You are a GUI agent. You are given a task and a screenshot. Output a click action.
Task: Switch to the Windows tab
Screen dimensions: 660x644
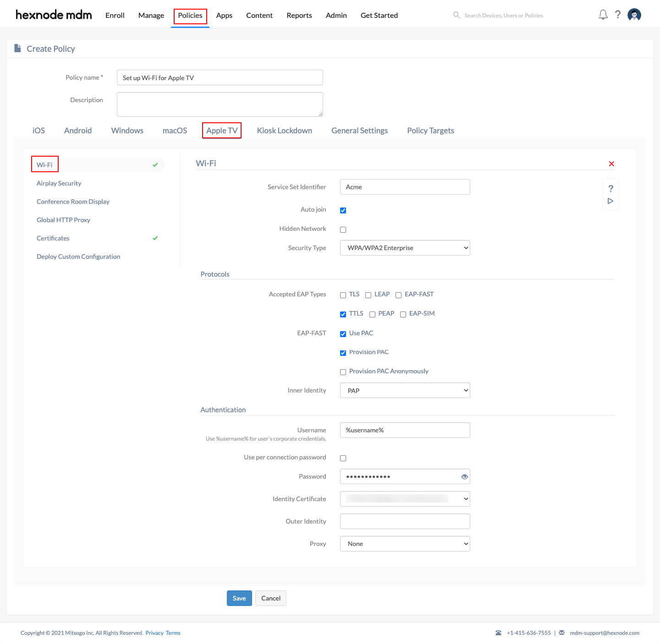[x=127, y=131]
